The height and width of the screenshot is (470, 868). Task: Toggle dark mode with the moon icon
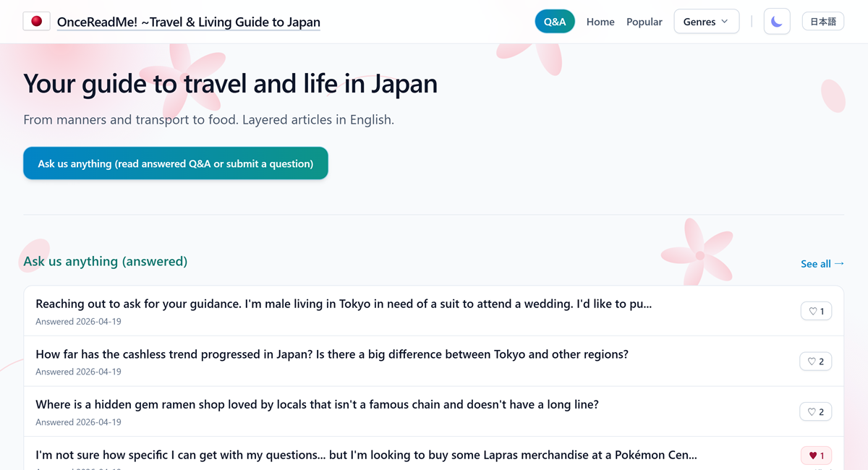(776, 22)
